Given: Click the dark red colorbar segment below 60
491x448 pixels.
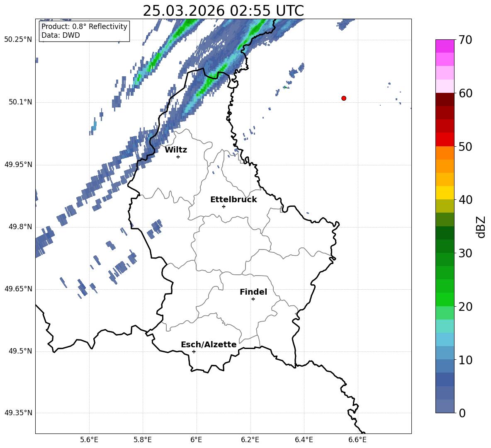Looking at the screenshot, I should (x=445, y=99).
